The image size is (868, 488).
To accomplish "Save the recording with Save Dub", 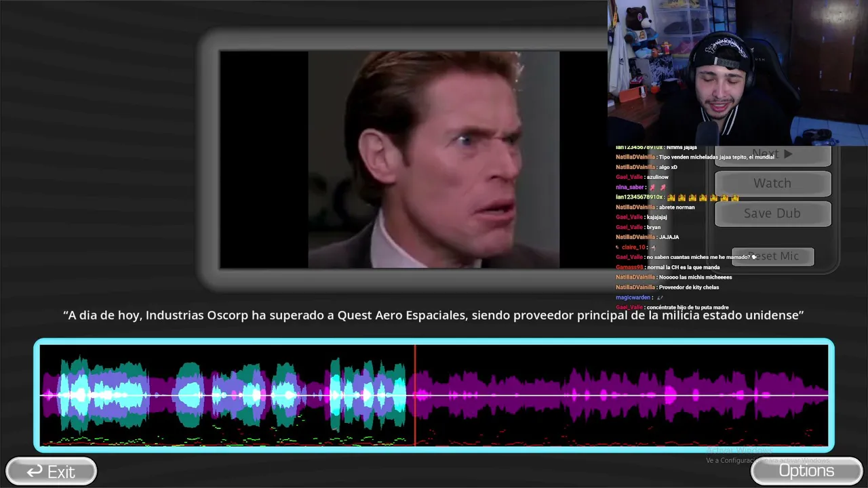I will (772, 213).
